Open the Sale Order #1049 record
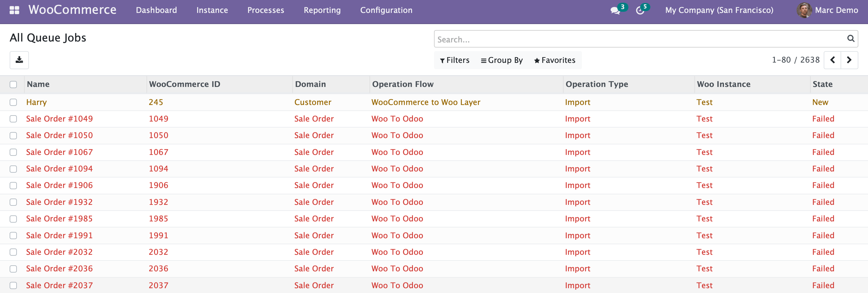Viewport: 868px width, 293px height. [x=59, y=119]
